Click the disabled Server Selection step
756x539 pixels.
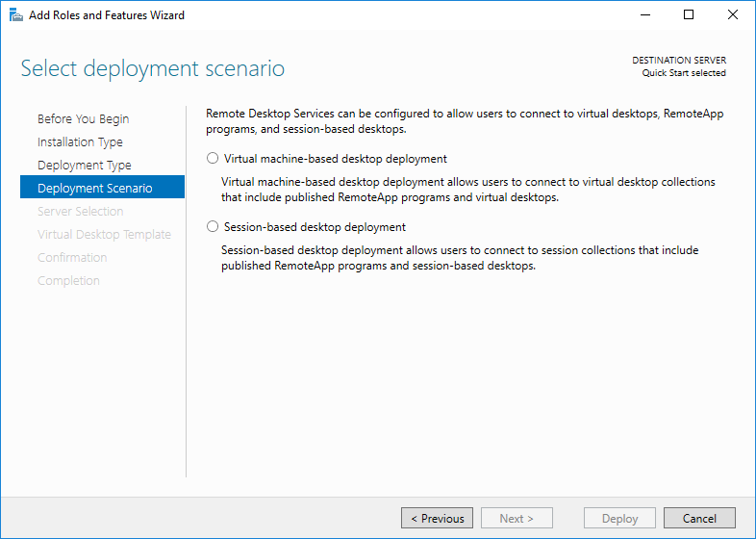[x=81, y=212]
